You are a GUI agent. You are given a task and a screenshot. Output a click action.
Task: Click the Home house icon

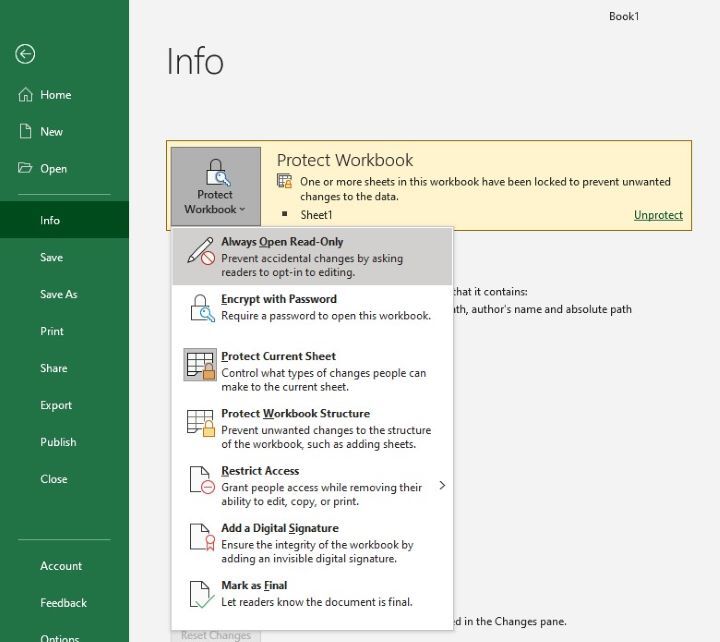click(x=25, y=94)
